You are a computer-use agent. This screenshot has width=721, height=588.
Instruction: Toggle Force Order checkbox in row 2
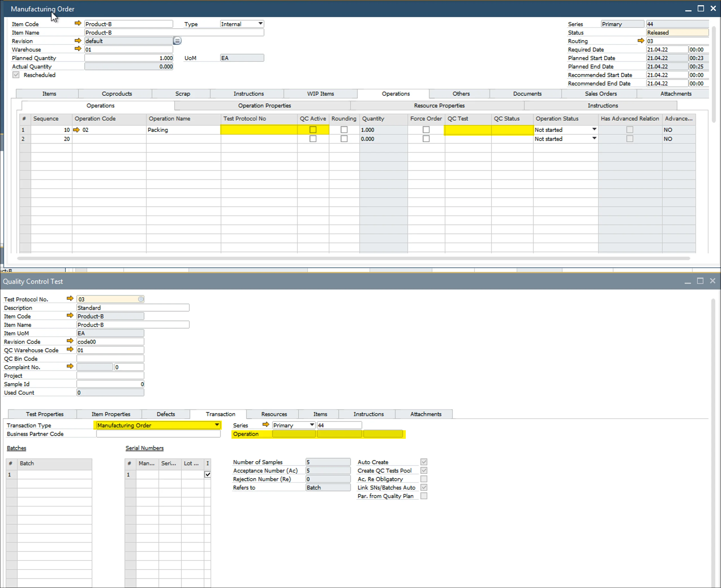coord(426,139)
